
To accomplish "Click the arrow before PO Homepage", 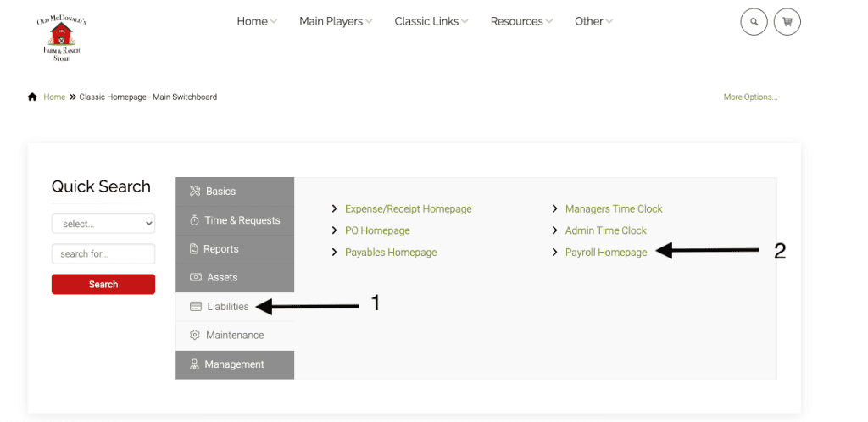I will point(334,230).
